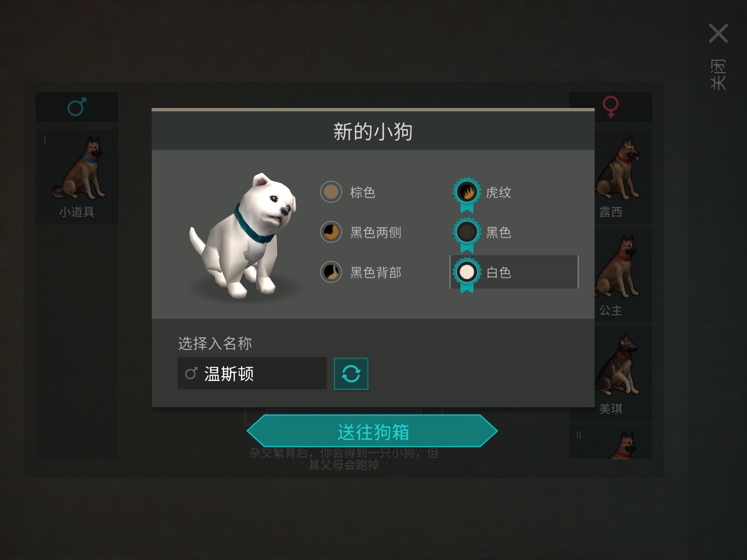Select the female gender symbol tab

[611, 107]
